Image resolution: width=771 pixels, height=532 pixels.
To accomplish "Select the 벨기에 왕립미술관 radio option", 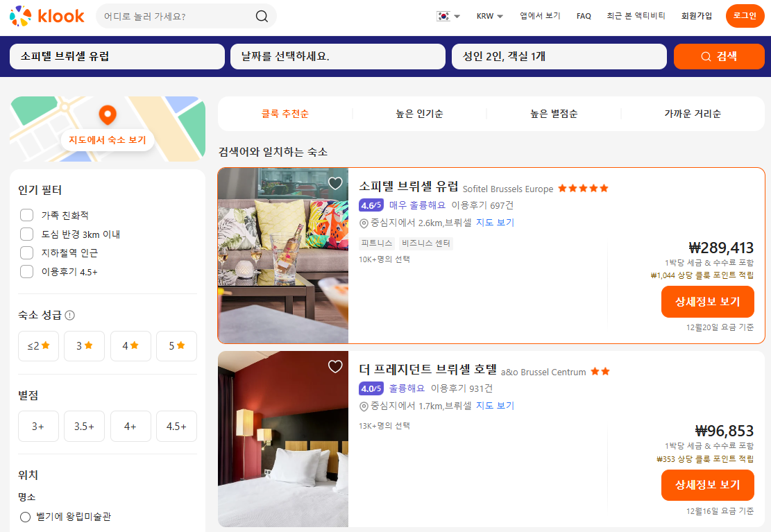I will 25,517.
